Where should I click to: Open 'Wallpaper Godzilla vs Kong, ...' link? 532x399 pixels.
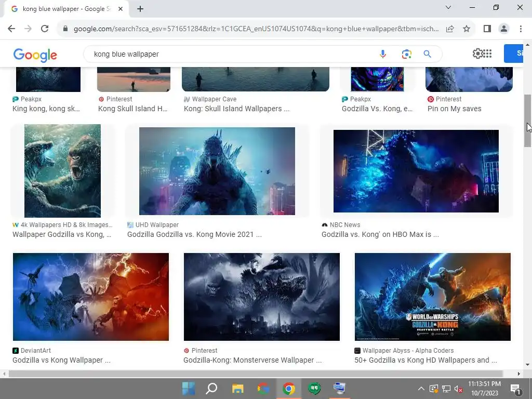pyautogui.click(x=62, y=234)
